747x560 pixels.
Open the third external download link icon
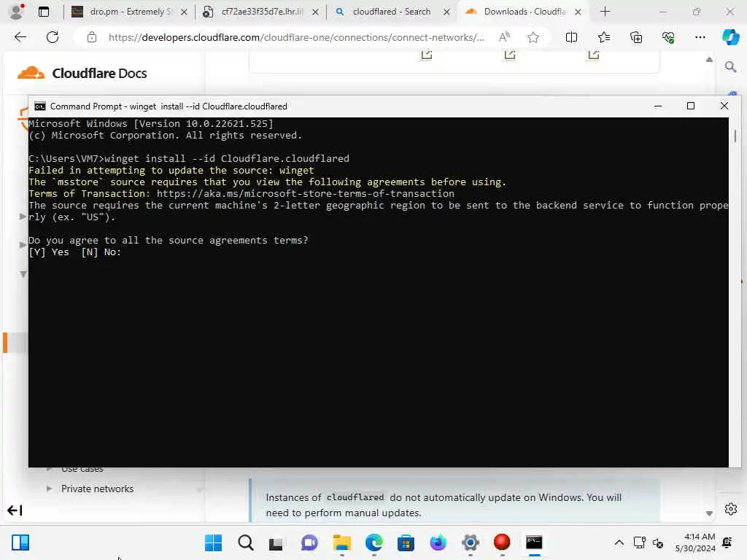(x=593, y=55)
